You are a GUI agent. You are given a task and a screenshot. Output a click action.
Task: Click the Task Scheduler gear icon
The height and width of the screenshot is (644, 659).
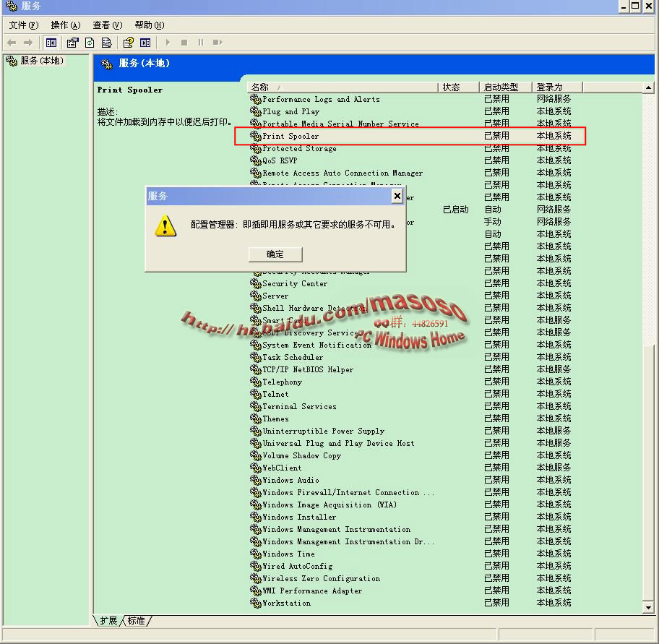pos(256,357)
